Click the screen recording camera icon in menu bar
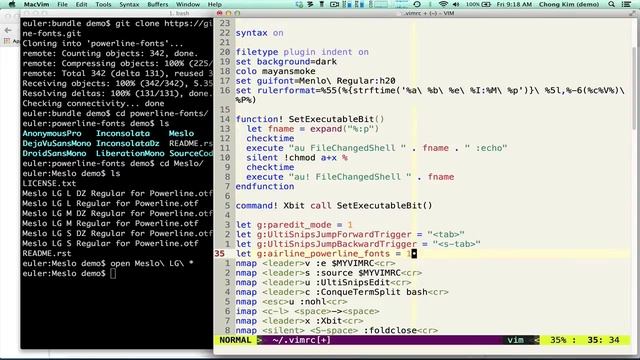This screenshot has width=640, height=360. click(x=335, y=4)
